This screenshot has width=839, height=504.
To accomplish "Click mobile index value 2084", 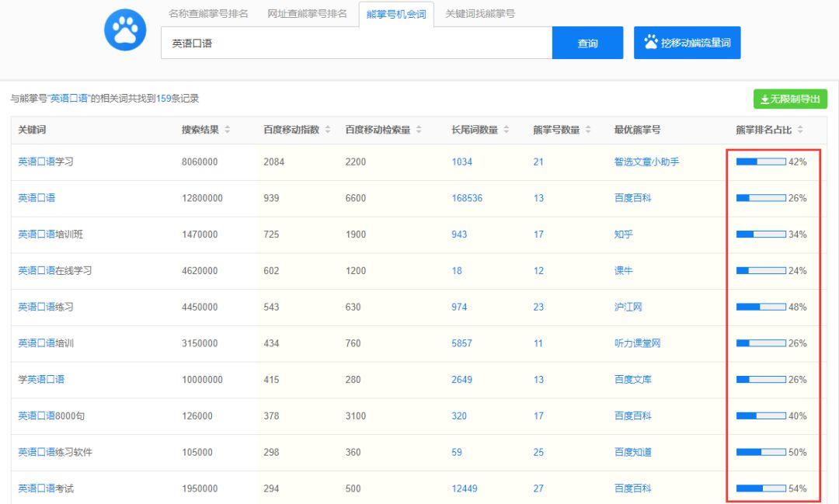I will tap(274, 162).
